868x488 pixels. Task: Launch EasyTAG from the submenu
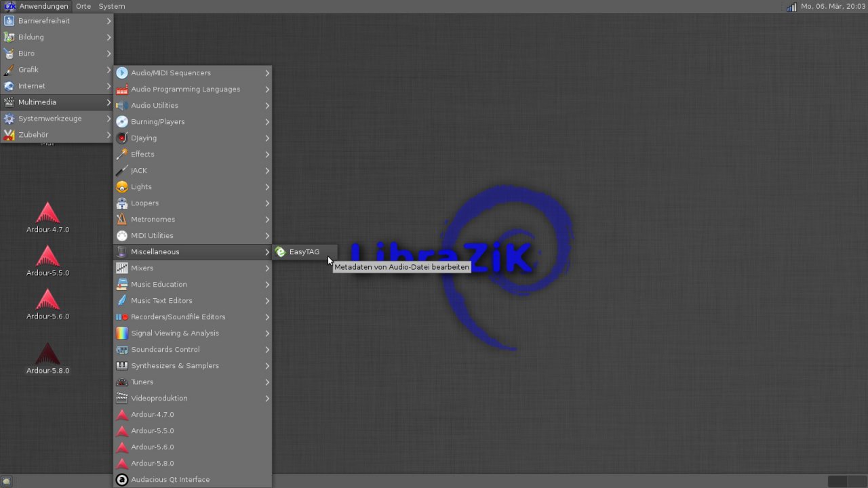[x=304, y=251]
